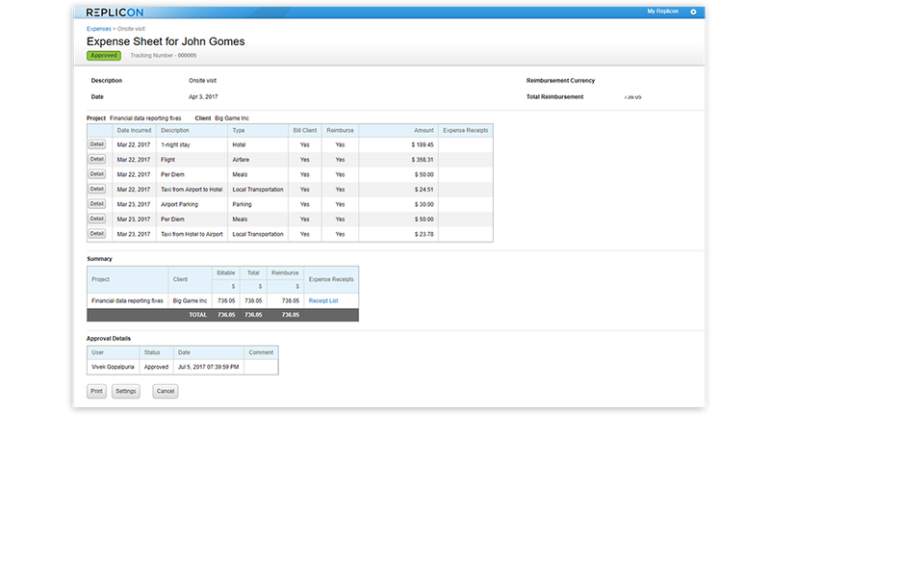Image resolution: width=924 pixels, height=569 pixels.
Task: Click the Total Reimbursement label
Action: pos(554,96)
